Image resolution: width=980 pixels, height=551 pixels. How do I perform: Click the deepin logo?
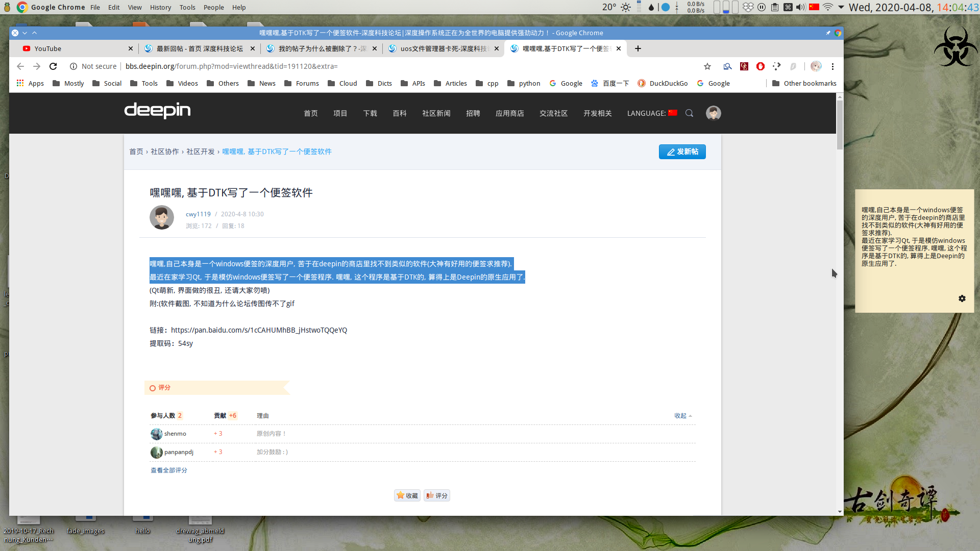[157, 110]
